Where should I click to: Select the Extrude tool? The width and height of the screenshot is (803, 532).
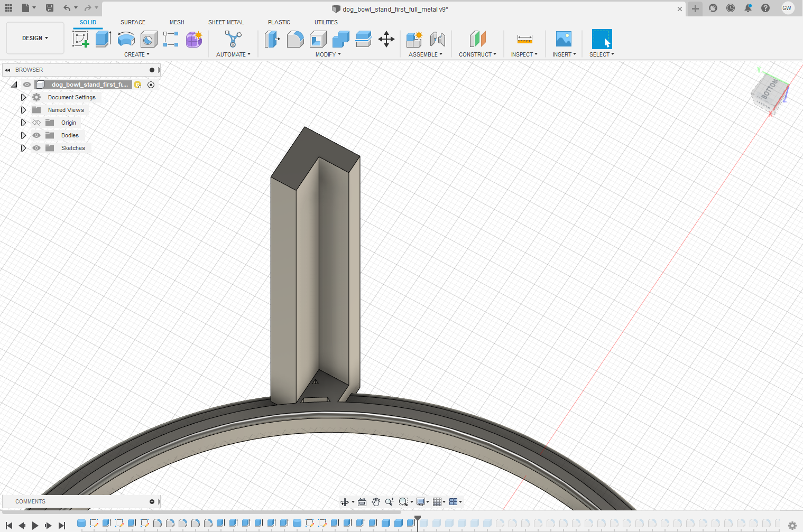[x=103, y=39]
